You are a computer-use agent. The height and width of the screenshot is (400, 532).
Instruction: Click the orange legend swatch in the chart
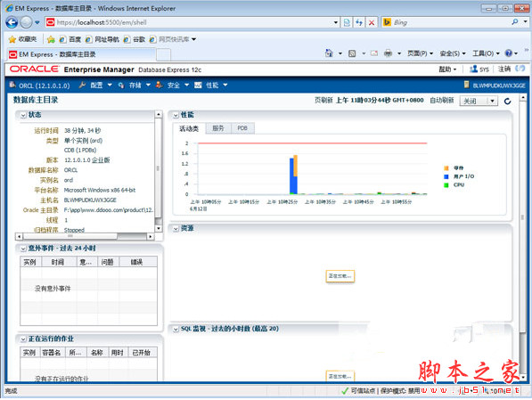[446, 168]
